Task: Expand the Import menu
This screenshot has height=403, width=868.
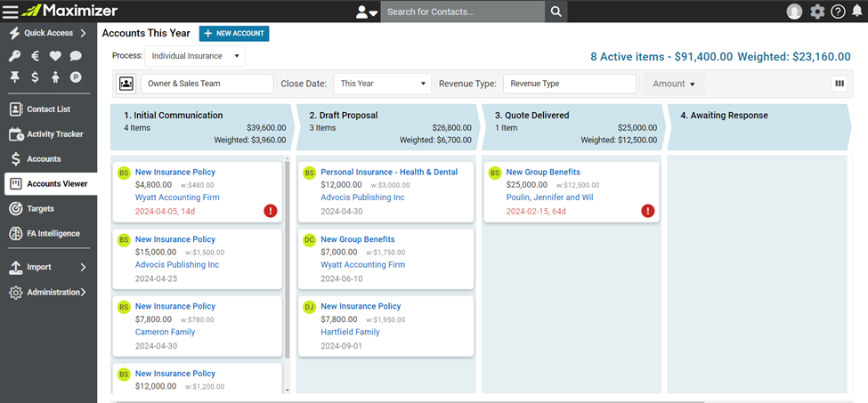Action: (x=48, y=268)
